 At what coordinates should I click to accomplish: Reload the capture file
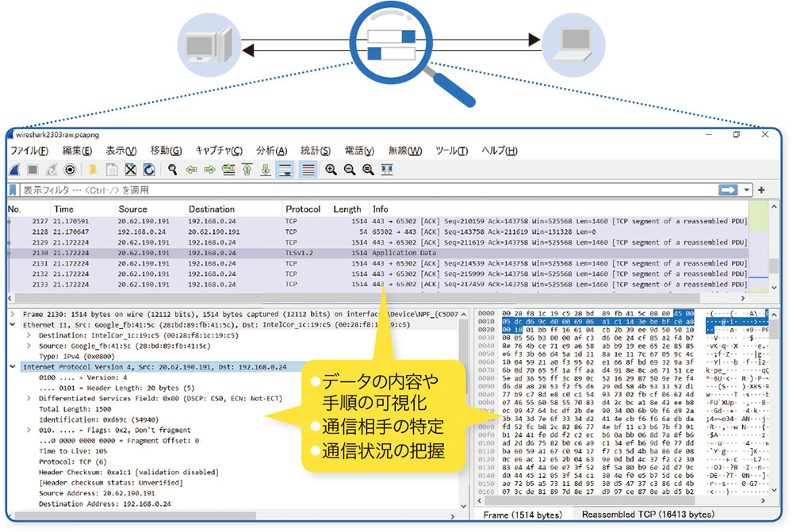[148, 170]
